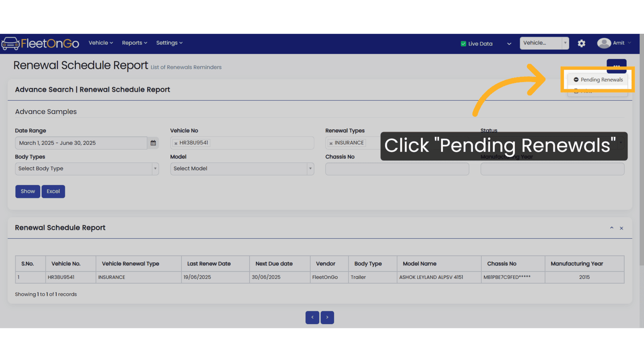The image size is (644, 362).
Task: Sort by Manufacturing Year table column header
Action: 584,263
